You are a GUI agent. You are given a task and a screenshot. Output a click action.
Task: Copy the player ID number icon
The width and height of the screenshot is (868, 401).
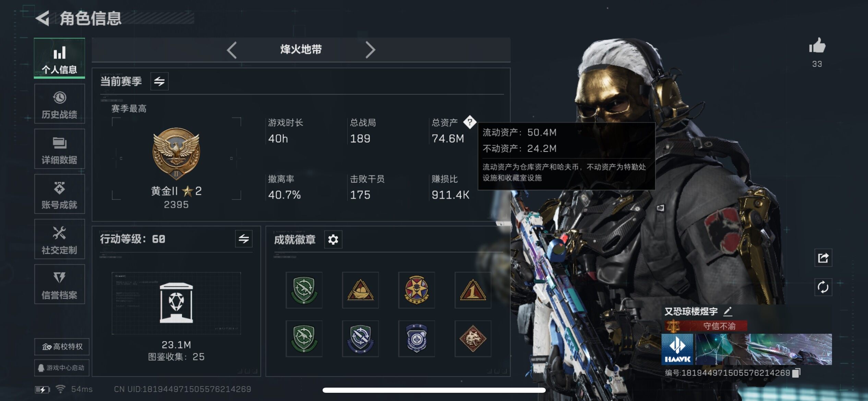point(796,373)
